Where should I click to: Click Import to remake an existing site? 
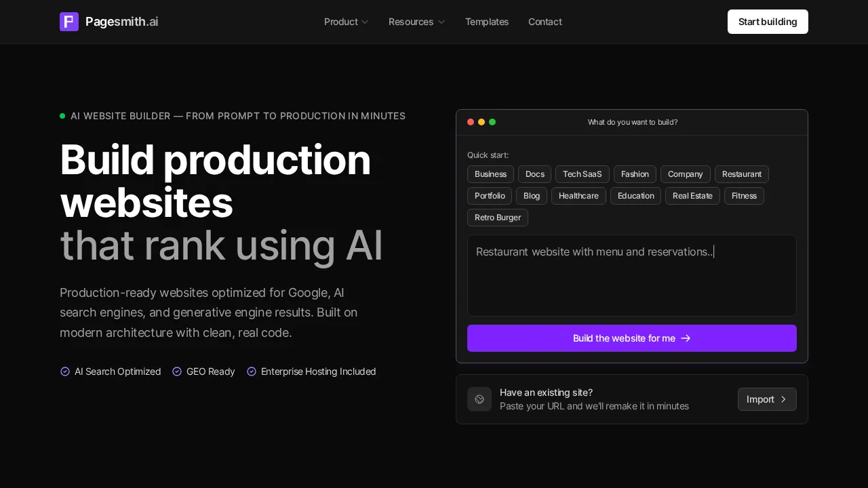point(767,399)
